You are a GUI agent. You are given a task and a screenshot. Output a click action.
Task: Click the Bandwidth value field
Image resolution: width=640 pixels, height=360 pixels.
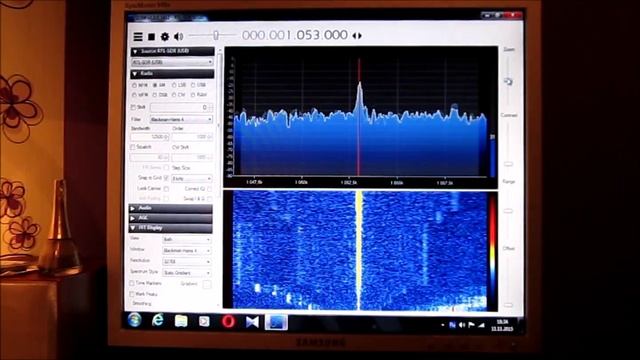tap(149, 137)
